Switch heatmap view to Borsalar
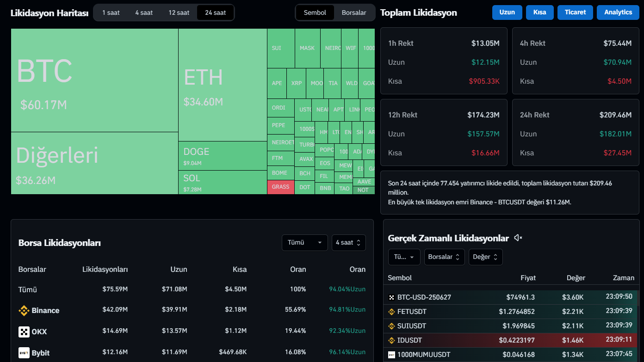644x362 pixels. coord(354,12)
